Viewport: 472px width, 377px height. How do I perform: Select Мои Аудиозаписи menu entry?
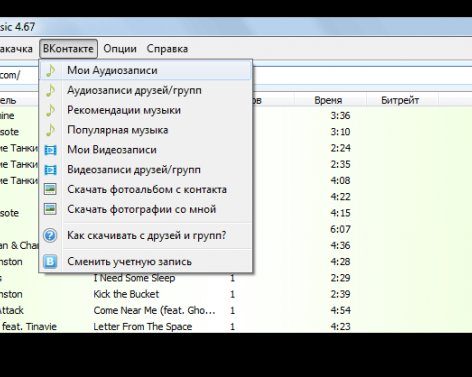point(145,70)
